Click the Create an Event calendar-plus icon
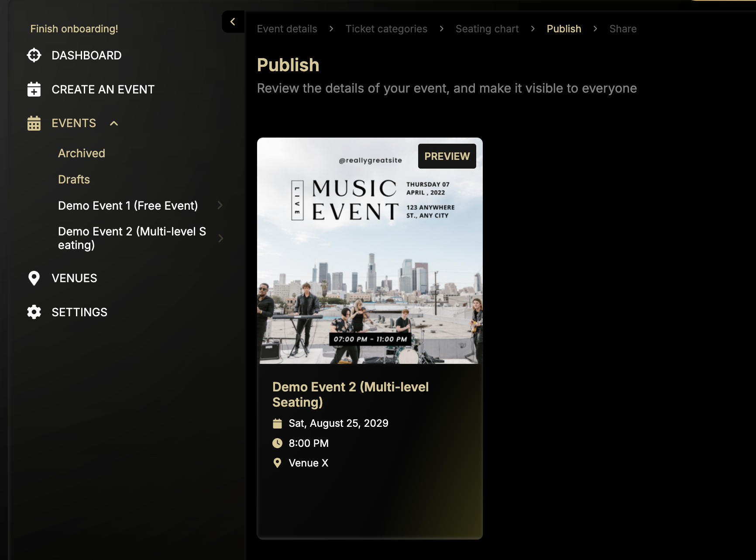 pyautogui.click(x=34, y=90)
